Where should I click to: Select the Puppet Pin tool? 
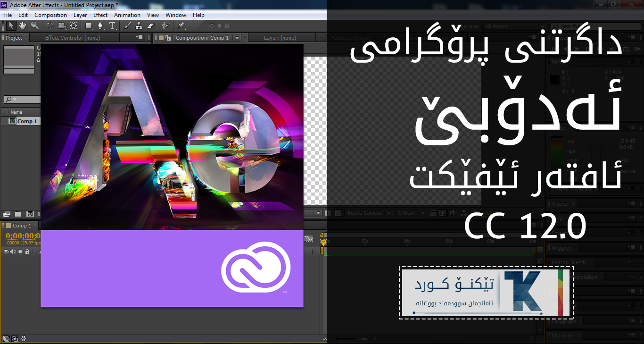point(181,25)
